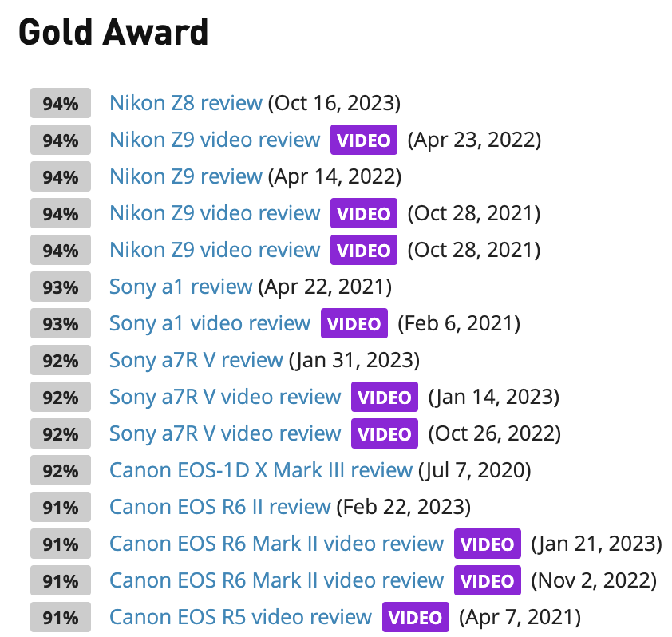Click the VIDEO badge next to Sony a7R V video review dated Jan 14, 2023
672x637 pixels.
384,397
